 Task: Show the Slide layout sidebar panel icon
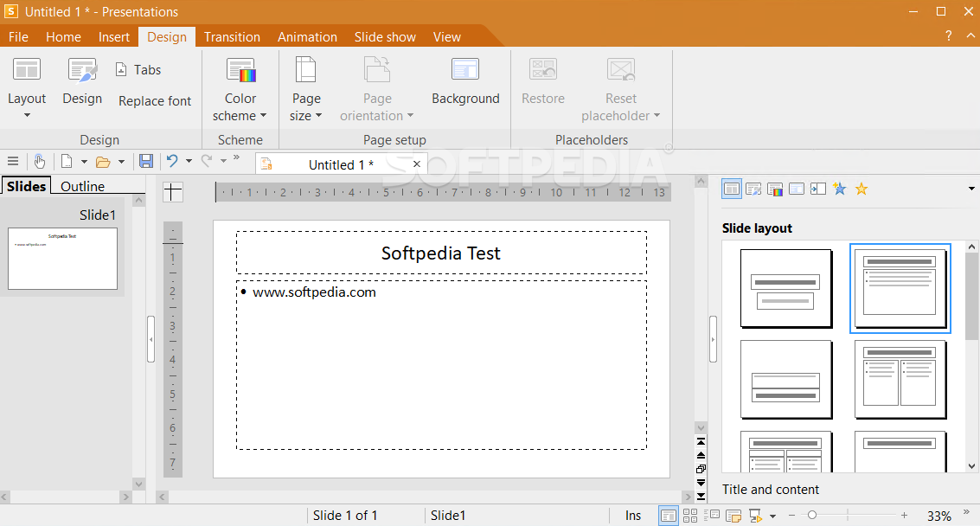(732, 189)
